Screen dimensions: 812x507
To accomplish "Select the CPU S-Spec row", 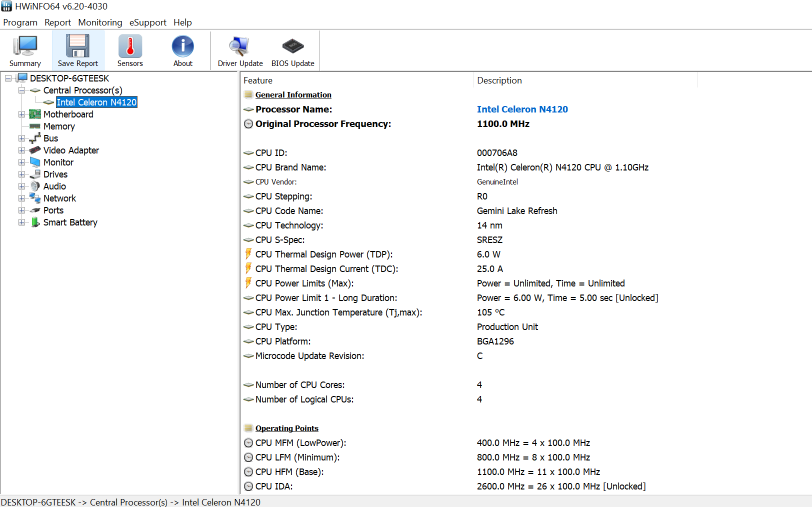I will tap(525, 240).
